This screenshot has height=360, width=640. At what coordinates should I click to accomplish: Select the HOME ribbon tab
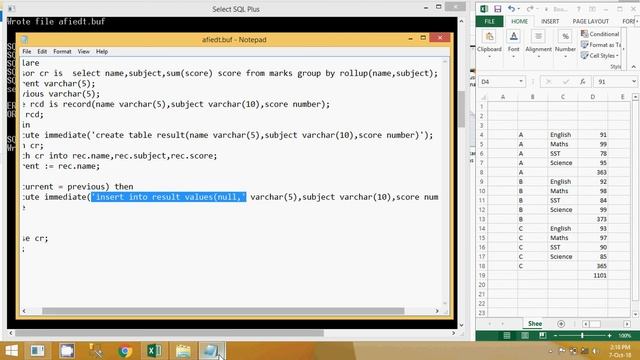pyautogui.click(x=520, y=21)
